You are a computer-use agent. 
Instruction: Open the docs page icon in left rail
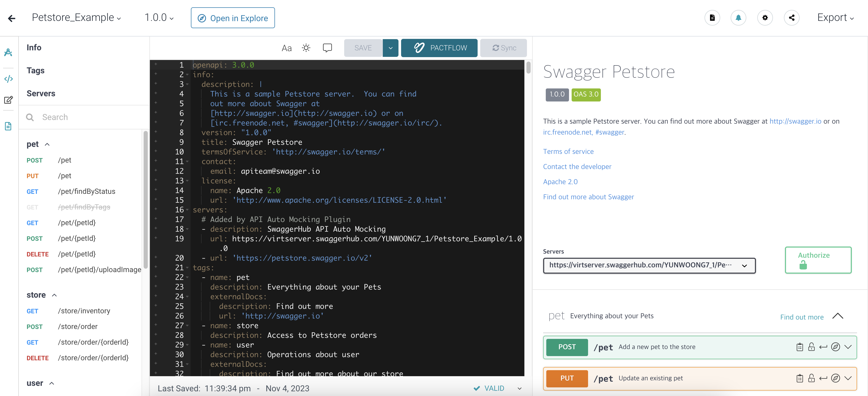point(8,126)
